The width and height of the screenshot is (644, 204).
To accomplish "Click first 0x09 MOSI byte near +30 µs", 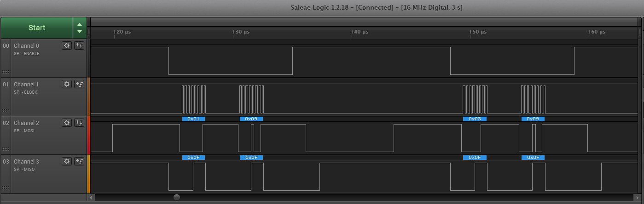I will (251, 119).
